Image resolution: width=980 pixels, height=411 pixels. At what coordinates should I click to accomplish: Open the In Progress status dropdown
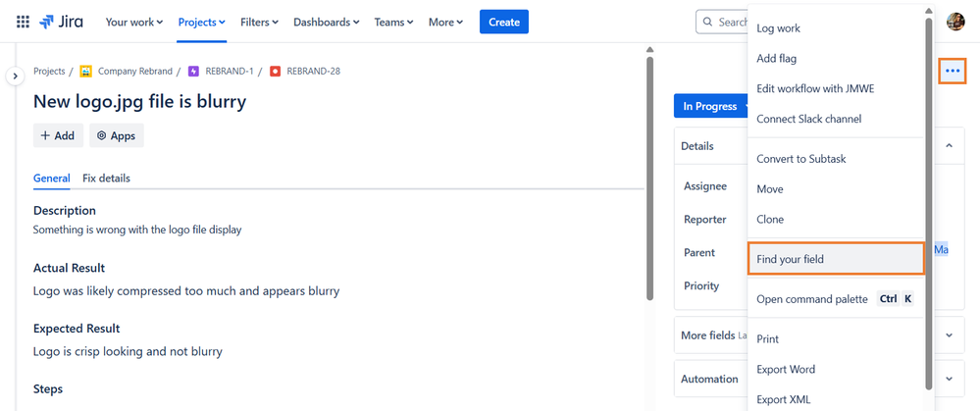click(711, 106)
